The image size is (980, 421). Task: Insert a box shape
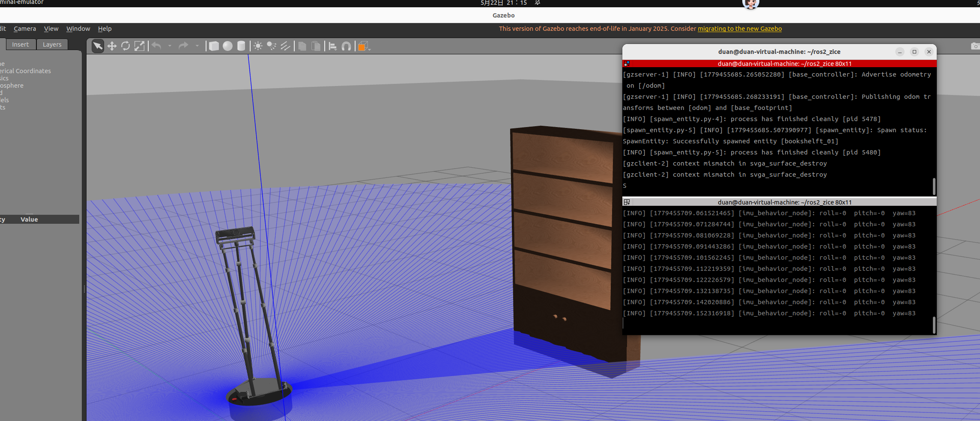click(x=214, y=46)
